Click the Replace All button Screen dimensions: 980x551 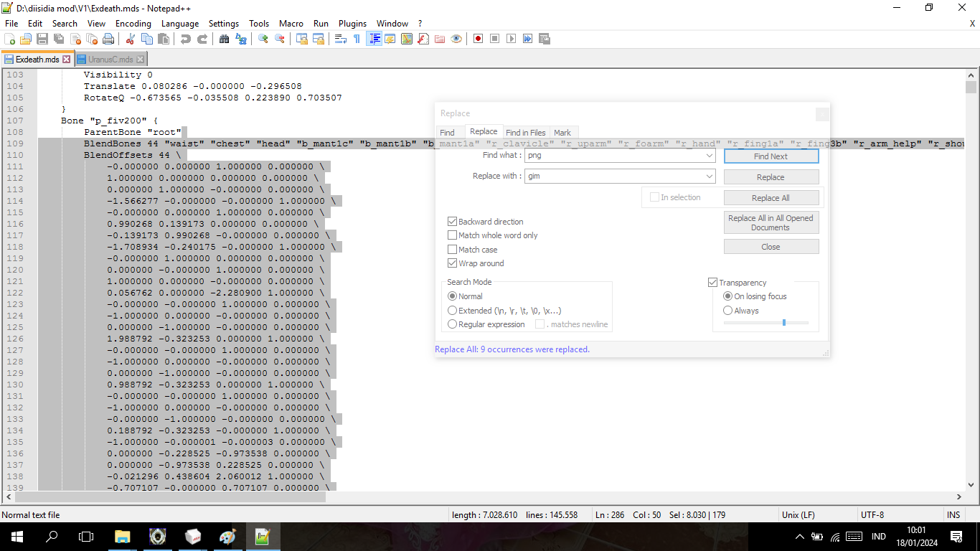tap(771, 198)
